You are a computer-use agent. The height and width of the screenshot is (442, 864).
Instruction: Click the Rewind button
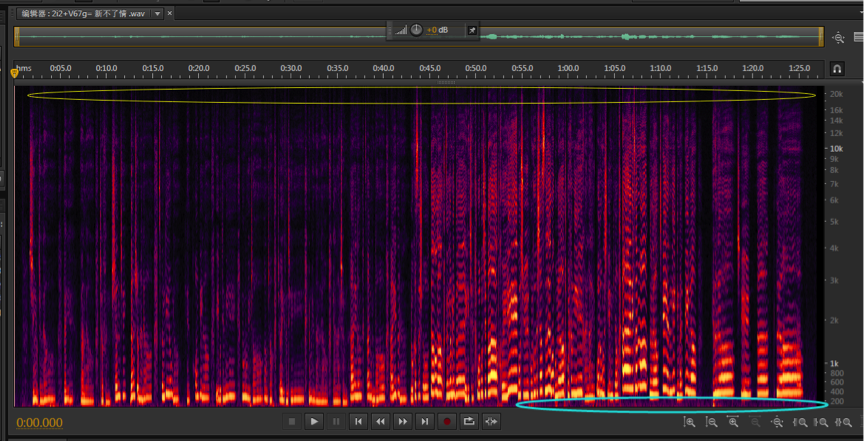tap(380, 422)
